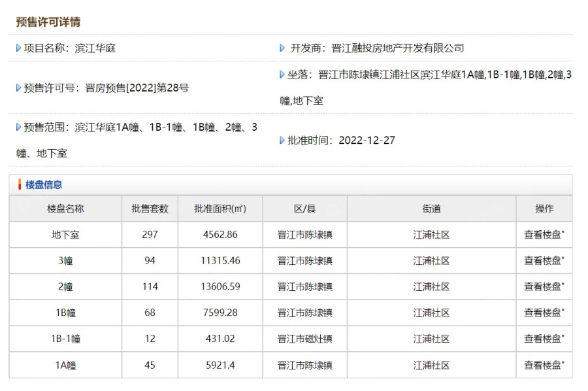The height and width of the screenshot is (391, 588).
Task: Click the 楼盘信息 section heading
Action: point(44,184)
